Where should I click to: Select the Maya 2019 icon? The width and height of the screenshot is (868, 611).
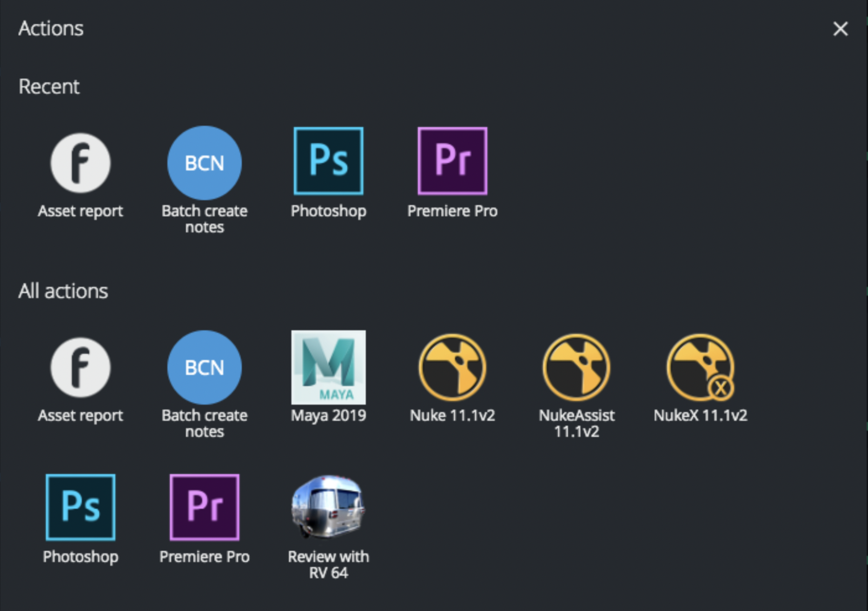pos(328,367)
